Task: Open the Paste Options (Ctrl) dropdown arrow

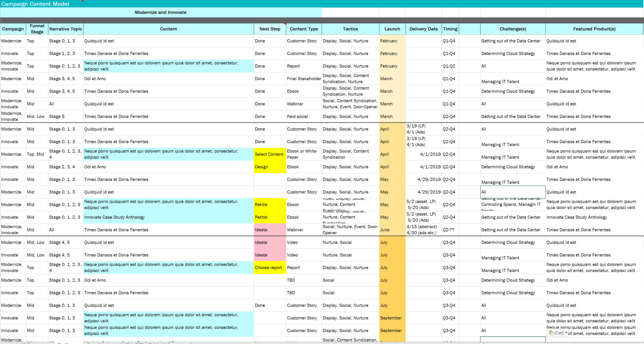Action: (x=566, y=333)
